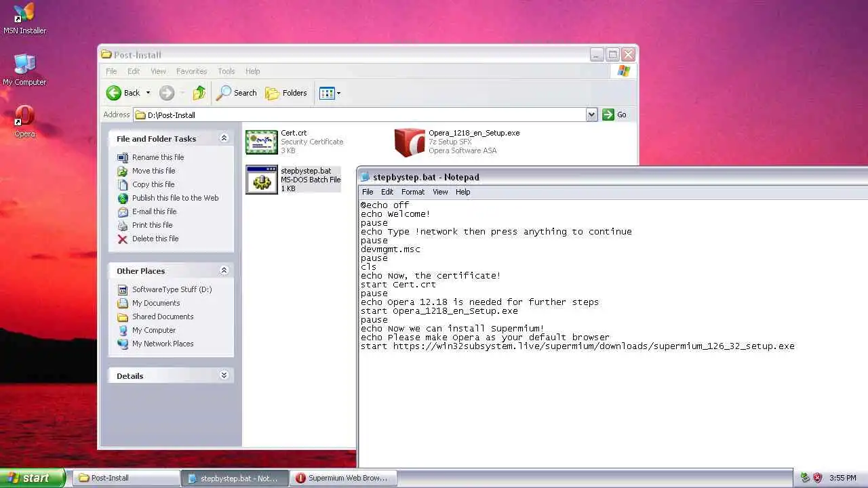Open the Back button history dropdown
Image resolution: width=868 pixels, height=488 pixels.
(x=148, y=93)
